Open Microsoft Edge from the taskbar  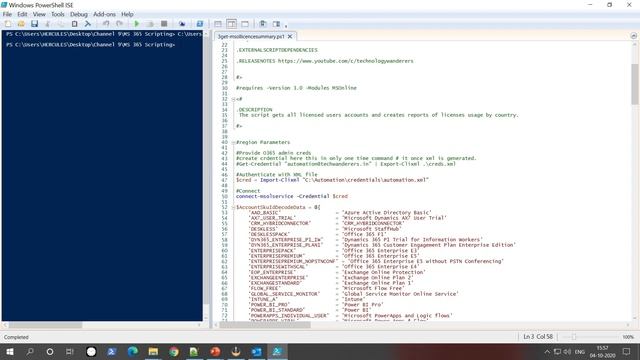point(133,351)
